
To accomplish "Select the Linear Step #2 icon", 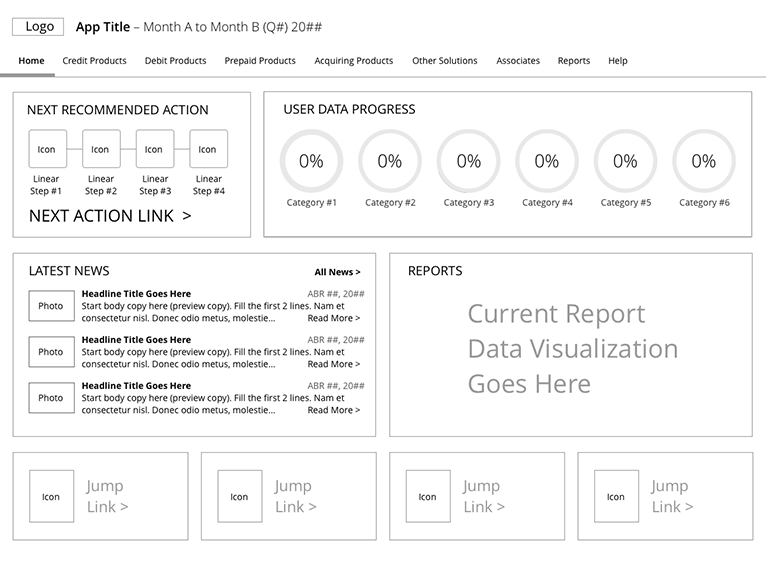I will tap(100, 149).
